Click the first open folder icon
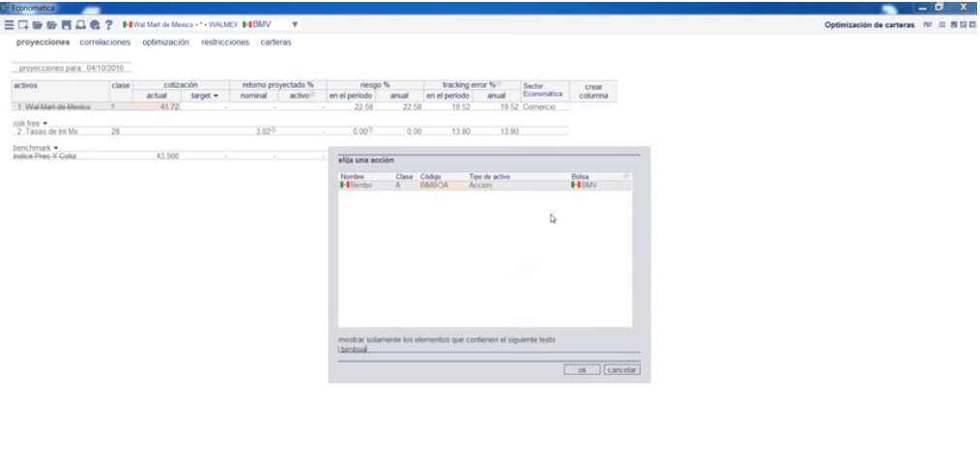 coord(35,24)
